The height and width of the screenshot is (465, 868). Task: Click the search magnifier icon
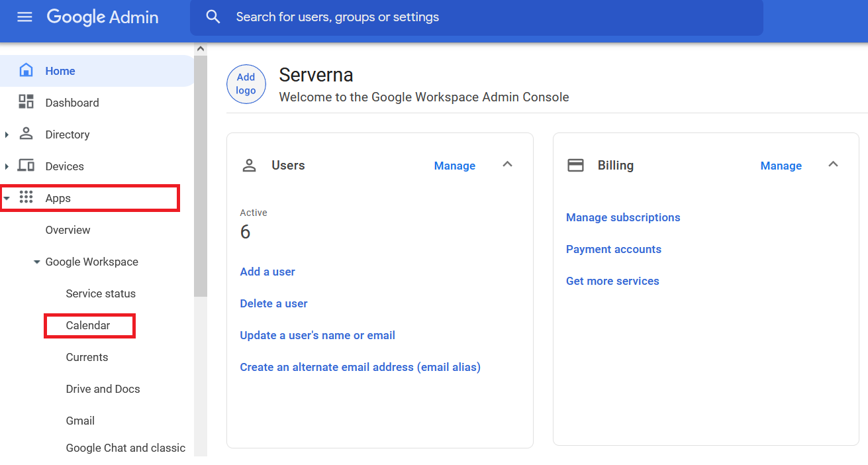[213, 17]
